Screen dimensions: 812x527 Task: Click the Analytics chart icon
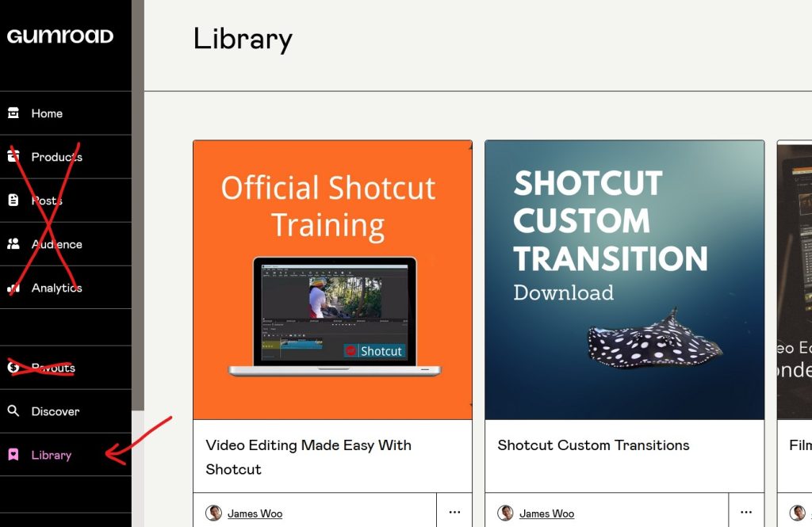coord(13,288)
